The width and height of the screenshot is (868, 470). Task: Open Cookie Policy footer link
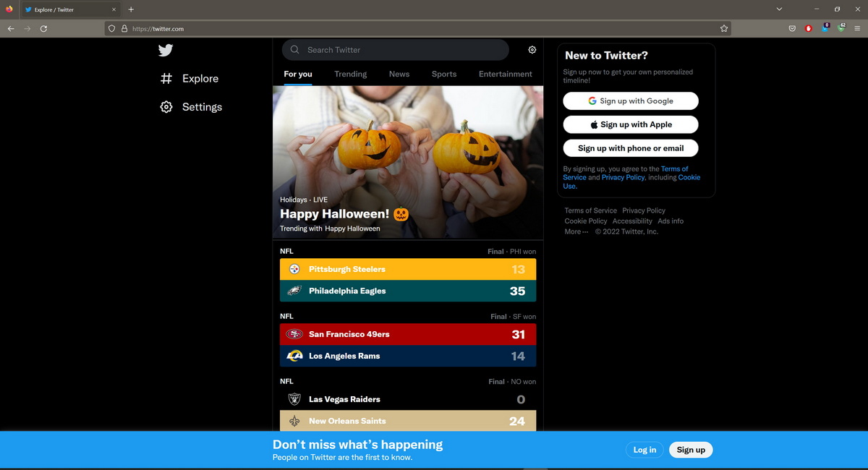(586, 221)
